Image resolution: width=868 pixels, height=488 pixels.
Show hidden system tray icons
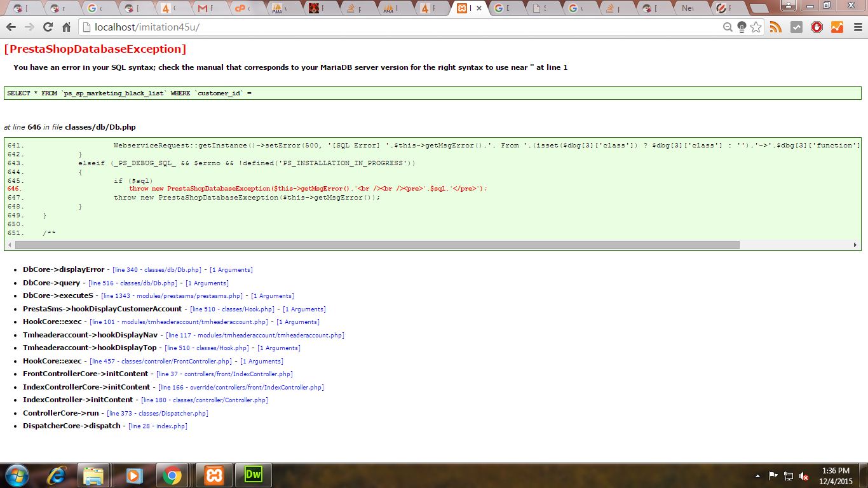pos(757,476)
